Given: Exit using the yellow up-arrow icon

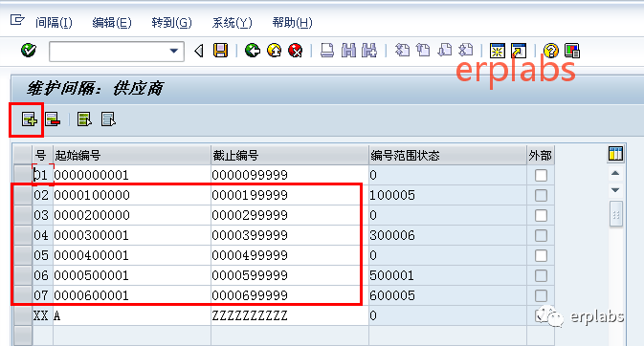Looking at the screenshot, I should (274, 51).
